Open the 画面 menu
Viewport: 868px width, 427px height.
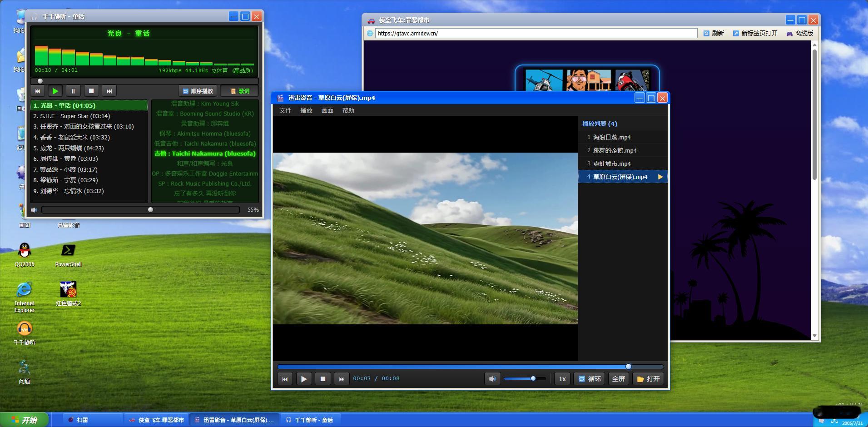pyautogui.click(x=327, y=110)
